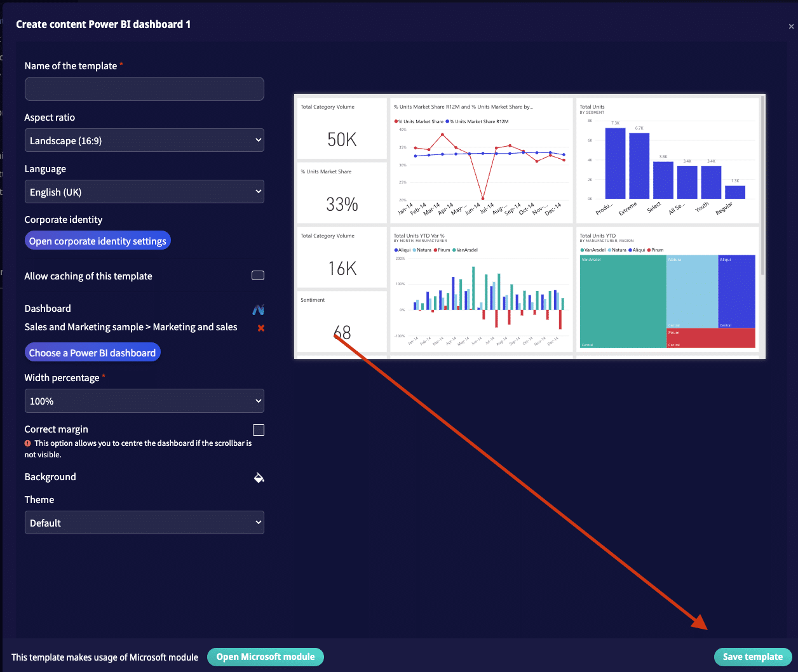Click the Correct margin warning info icon
Image resolution: width=798 pixels, height=672 pixels.
pyautogui.click(x=28, y=443)
